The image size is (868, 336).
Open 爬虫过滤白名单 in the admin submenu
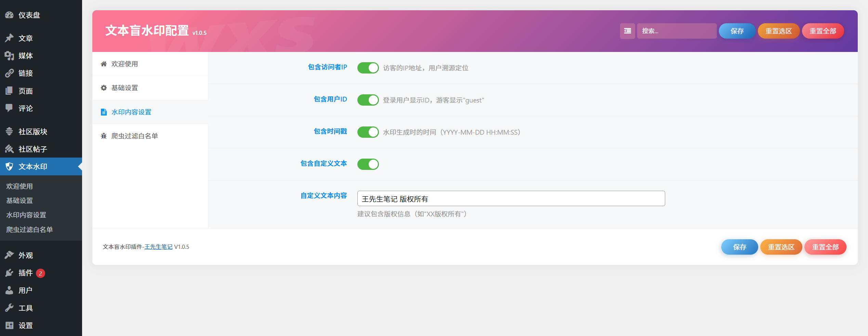tap(29, 230)
